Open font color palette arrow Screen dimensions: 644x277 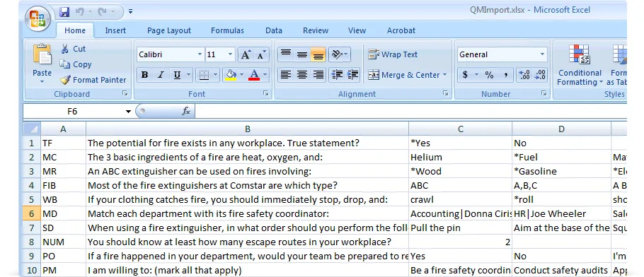tap(265, 75)
